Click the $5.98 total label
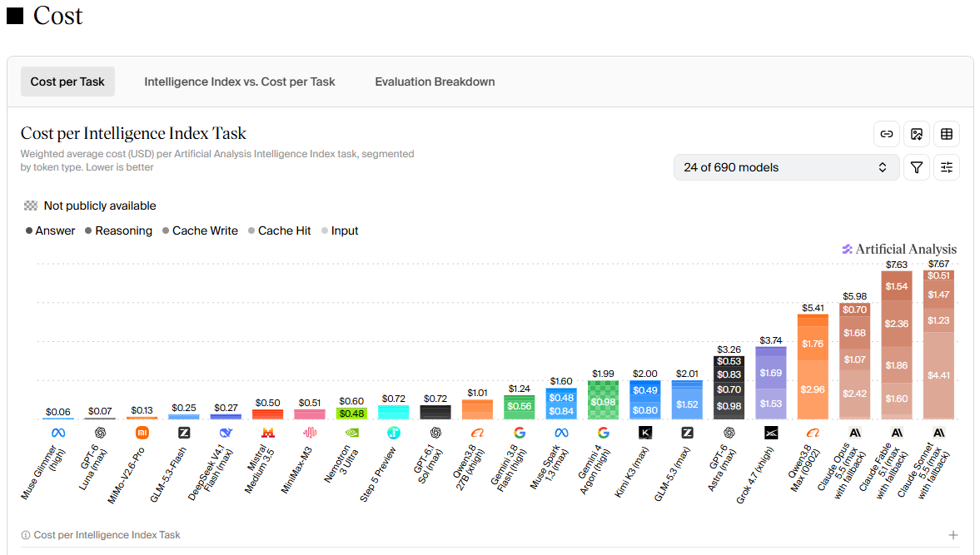Image resolution: width=980 pixels, height=555 pixels. tap(854, 296)
